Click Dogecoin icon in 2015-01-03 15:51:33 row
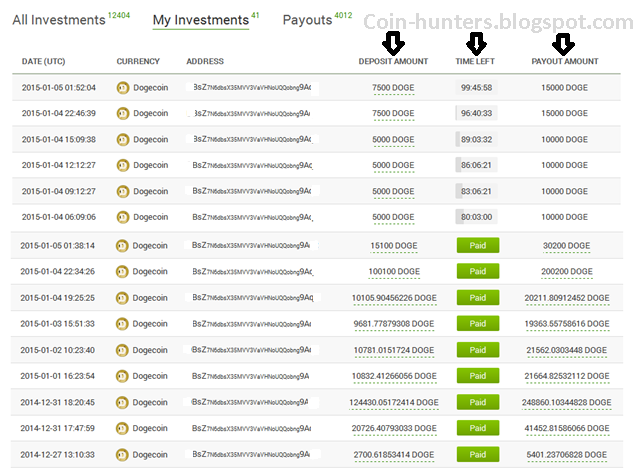638x474 pixels. click(x=122, y=324)
